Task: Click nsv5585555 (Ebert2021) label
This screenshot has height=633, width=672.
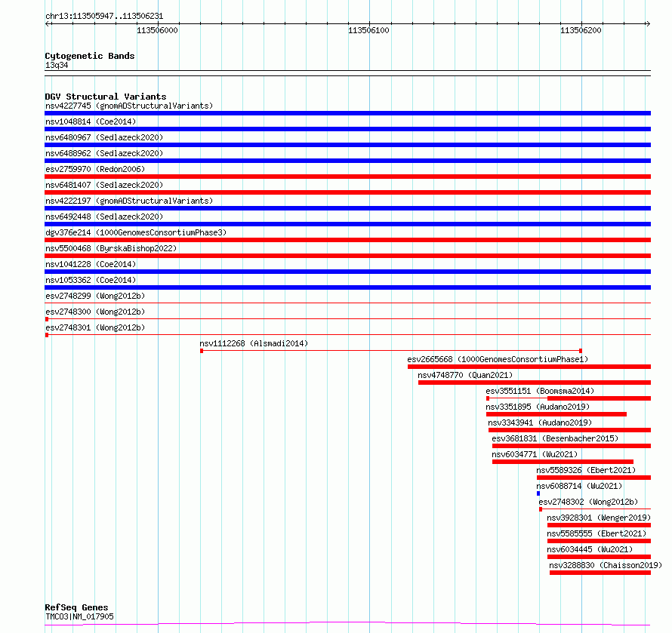Action: coord(596,533)
